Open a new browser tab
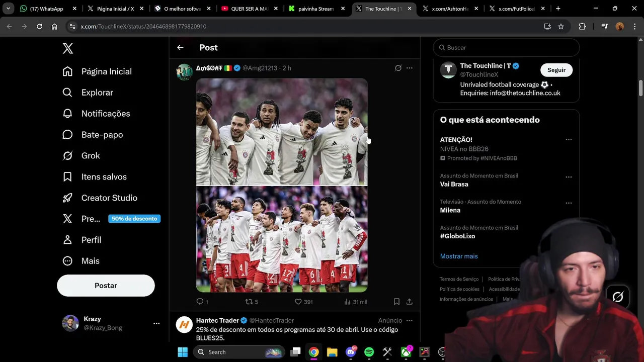Screen dimensions: 644x362 coord(558,9)
